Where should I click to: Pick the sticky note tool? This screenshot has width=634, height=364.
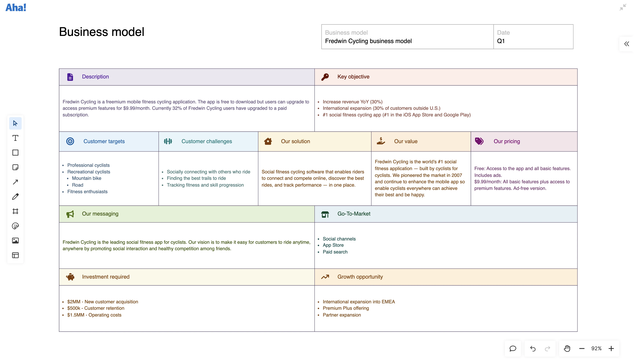coord(15,167)
